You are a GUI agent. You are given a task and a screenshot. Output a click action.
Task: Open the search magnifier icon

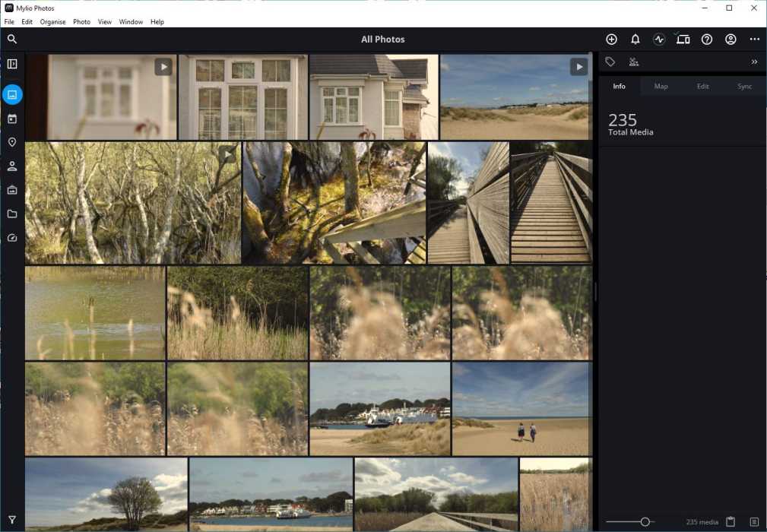(x=12, y=40)
